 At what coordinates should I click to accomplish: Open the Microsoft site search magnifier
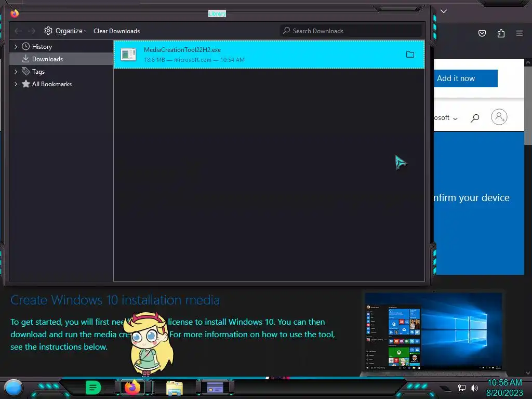475,118
